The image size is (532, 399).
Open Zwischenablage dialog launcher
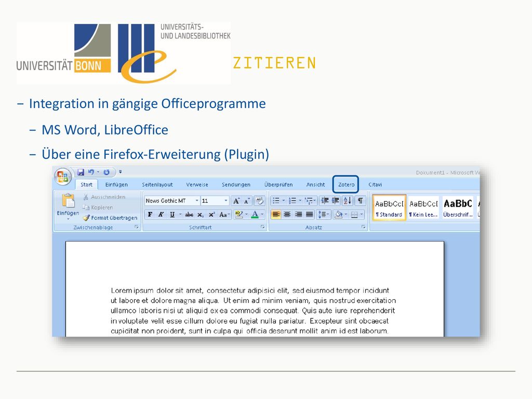137,227
